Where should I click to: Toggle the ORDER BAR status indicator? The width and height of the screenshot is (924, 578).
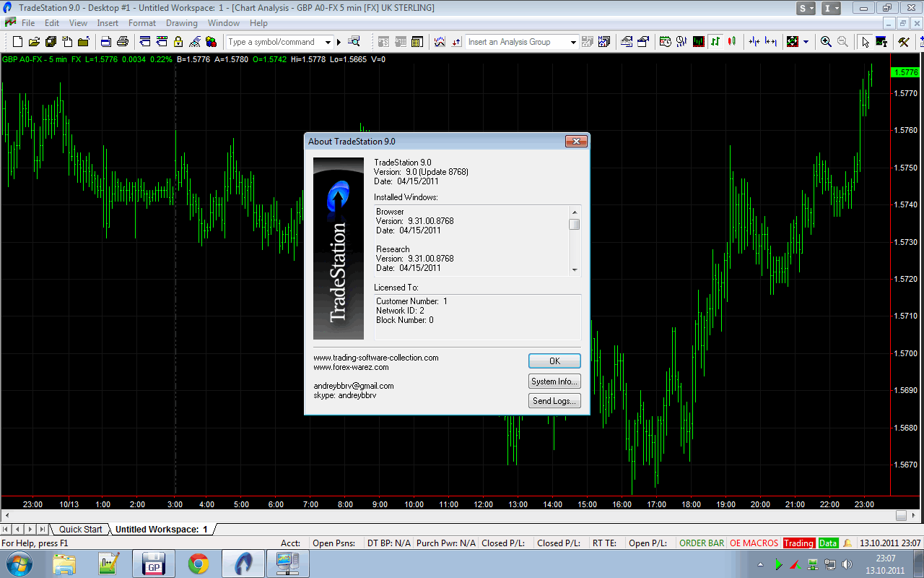pyautogui.click(x=701, y=543)
